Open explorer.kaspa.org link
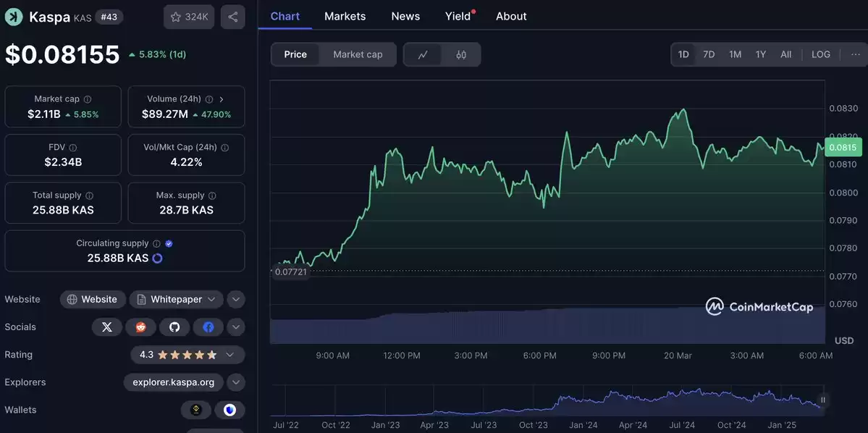868x433 pixels. click(x=174, y=382)
